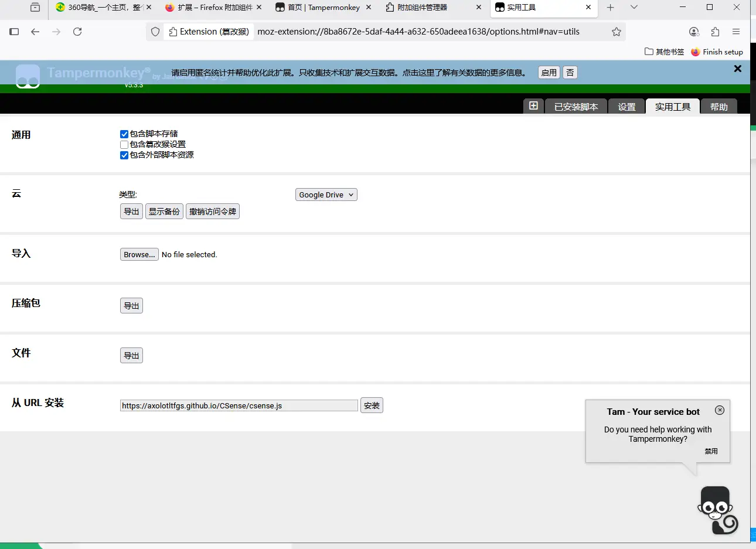The width and height of the screenshot is (756, 549).
Task: Open the extensions puzzle icon
Action: tap(715, 32)
